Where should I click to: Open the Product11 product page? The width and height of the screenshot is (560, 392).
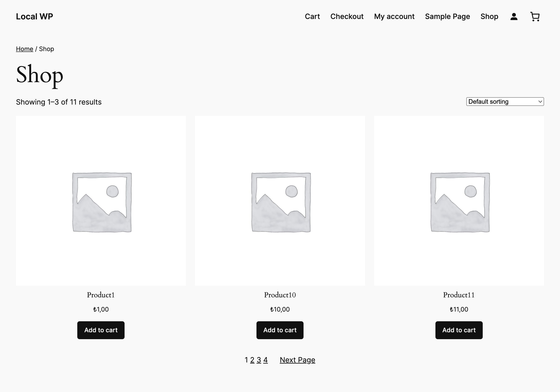(459, 295)
